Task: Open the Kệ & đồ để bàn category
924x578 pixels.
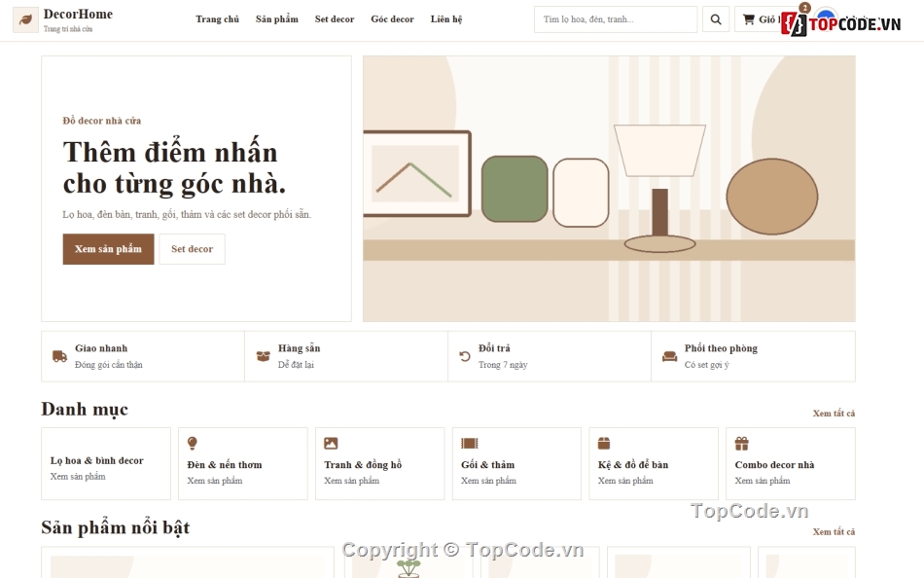Action: point(654,463)
